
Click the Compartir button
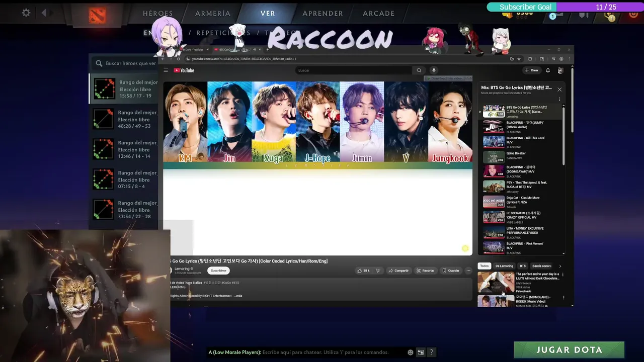click(x=398, y=270)
